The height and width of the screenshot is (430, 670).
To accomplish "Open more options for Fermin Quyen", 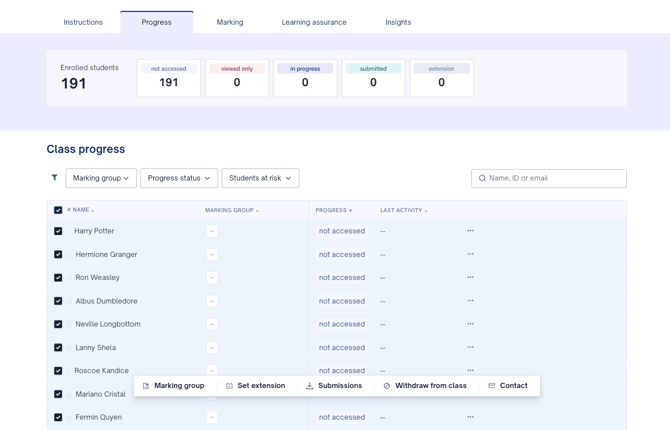I will coord(470,417).
